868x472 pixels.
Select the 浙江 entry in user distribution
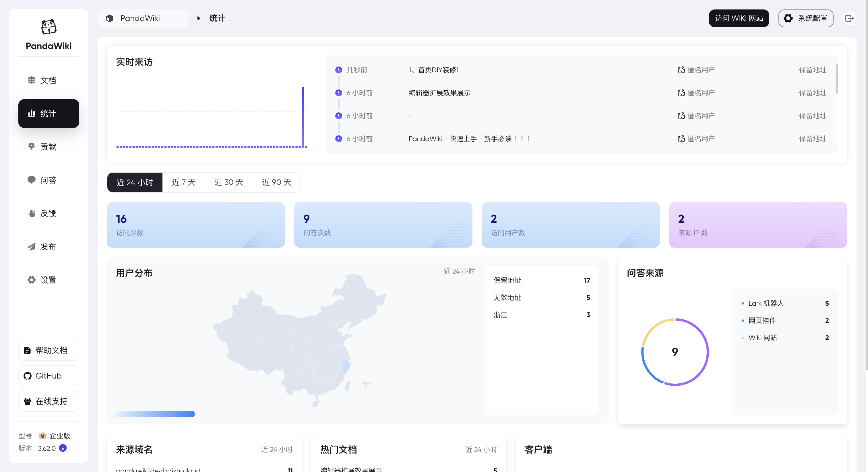500,315
